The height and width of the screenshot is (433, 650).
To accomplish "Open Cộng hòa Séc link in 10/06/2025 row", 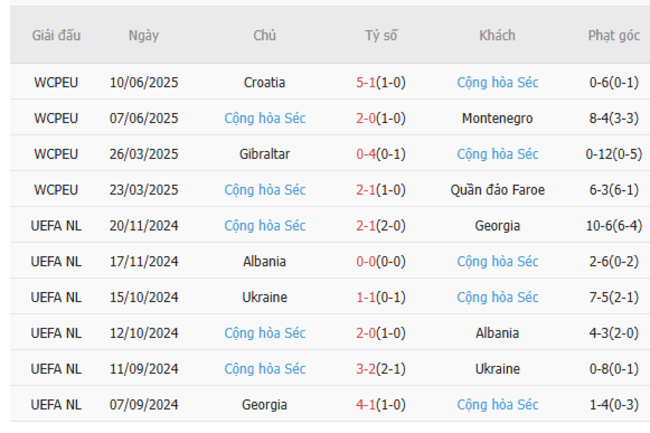I will [497, 82].
